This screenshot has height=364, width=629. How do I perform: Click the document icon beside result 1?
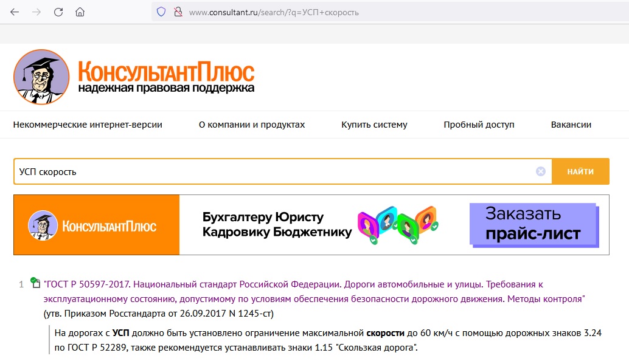click(x=36, y=283)
